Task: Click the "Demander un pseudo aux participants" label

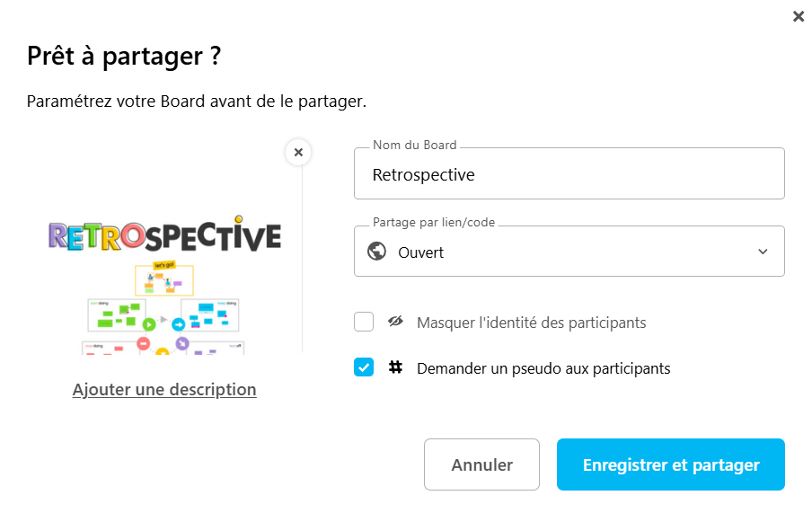Action: tap(543, 368)
